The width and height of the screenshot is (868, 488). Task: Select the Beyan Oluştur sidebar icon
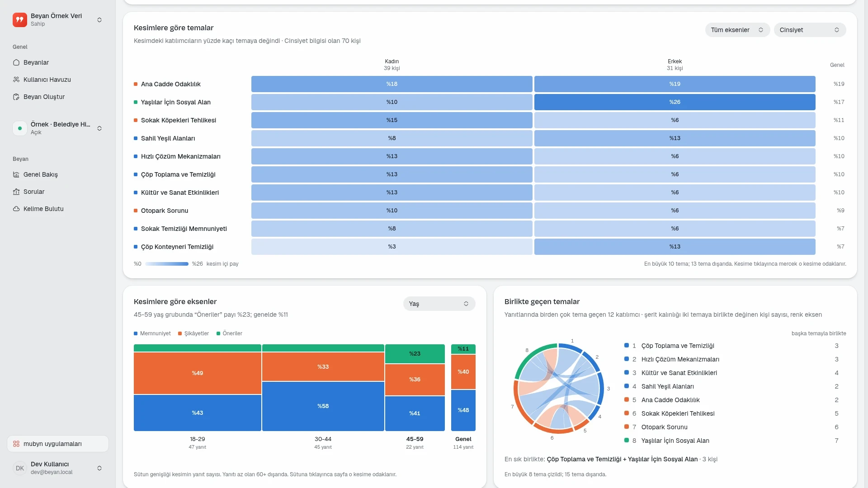pos(16,97)
